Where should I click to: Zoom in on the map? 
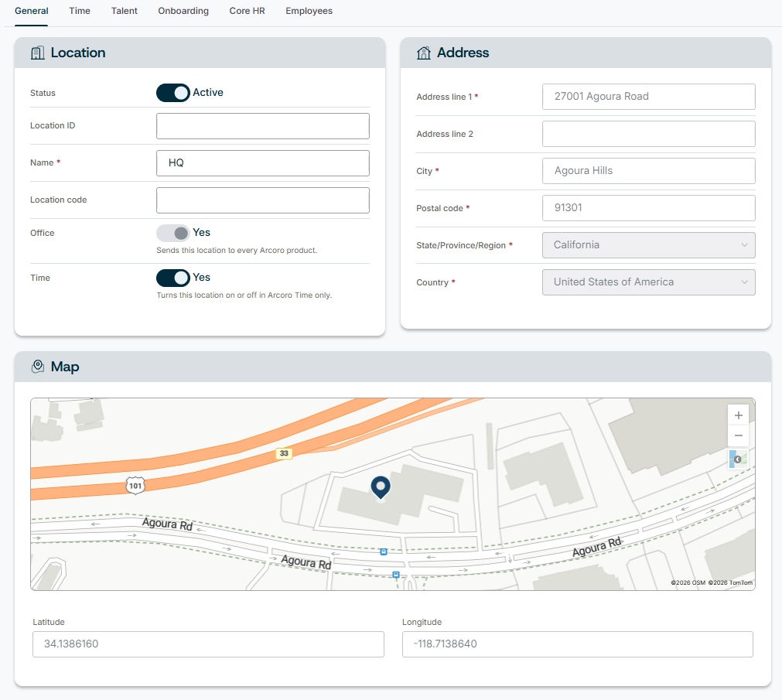(738, 415)
